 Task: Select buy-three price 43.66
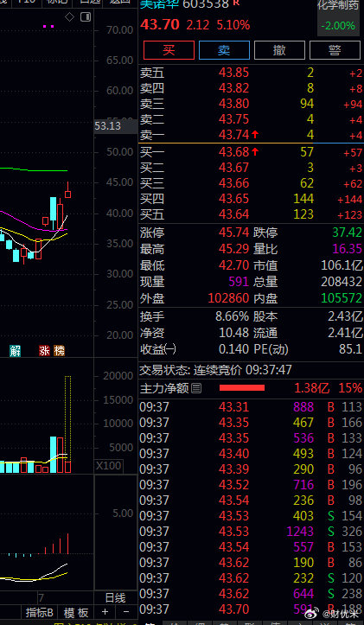[x=233, y=183]
